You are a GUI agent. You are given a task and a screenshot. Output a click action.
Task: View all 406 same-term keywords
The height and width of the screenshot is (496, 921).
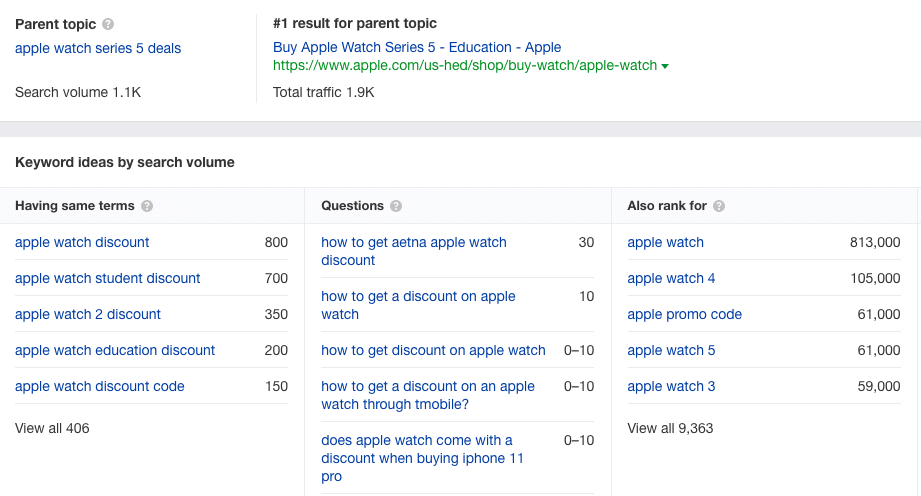coord(52,428)
